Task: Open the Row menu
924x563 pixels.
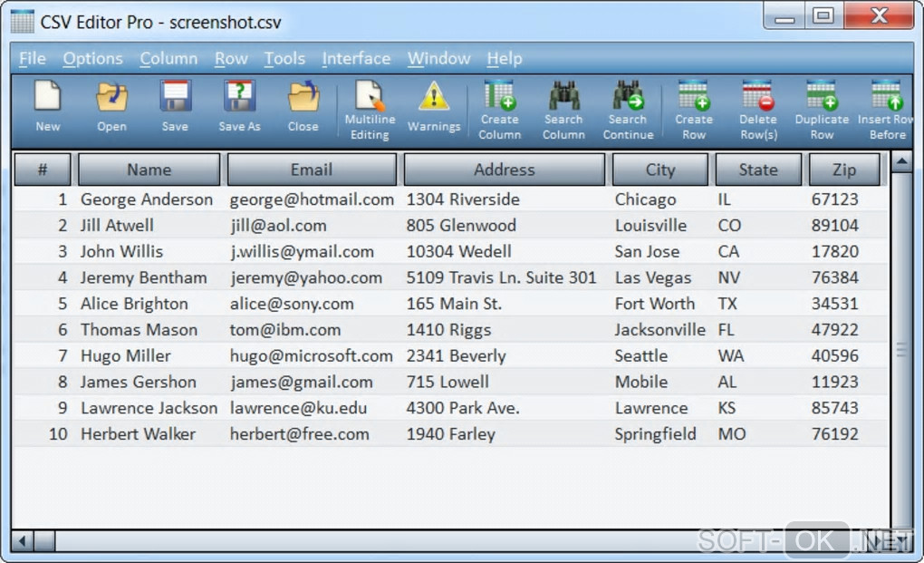Action: click(231, 58)
